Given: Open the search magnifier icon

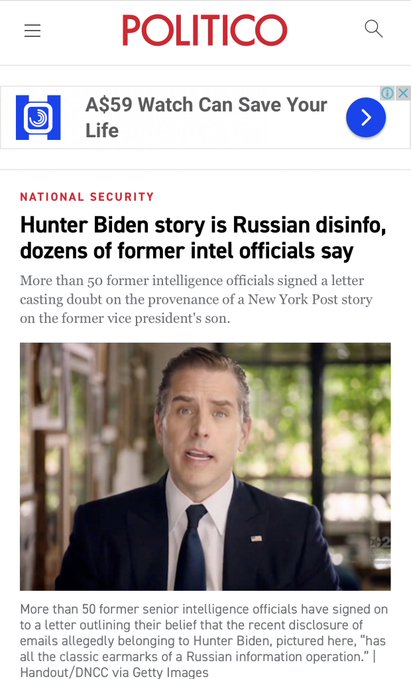Looking at the screenshot, I should pyautogui.click(x=373, y=29).
